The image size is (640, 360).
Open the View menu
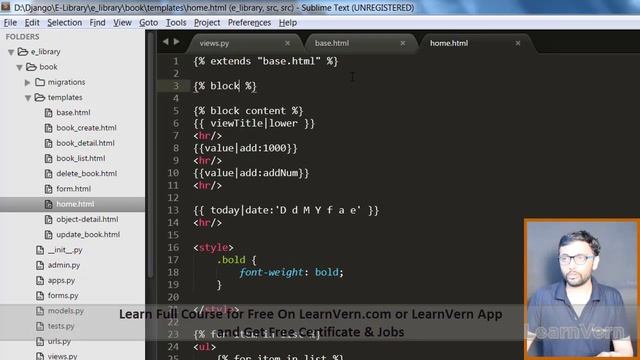(122, 22)
